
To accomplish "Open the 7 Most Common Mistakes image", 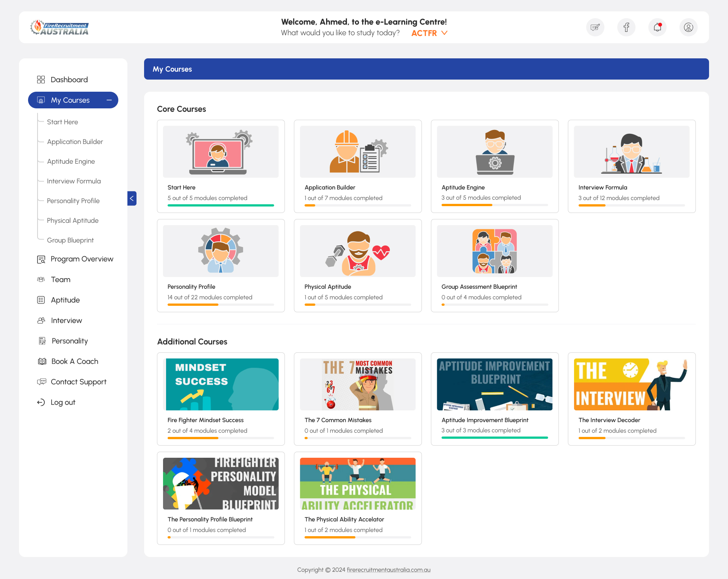I will [358, 384].
